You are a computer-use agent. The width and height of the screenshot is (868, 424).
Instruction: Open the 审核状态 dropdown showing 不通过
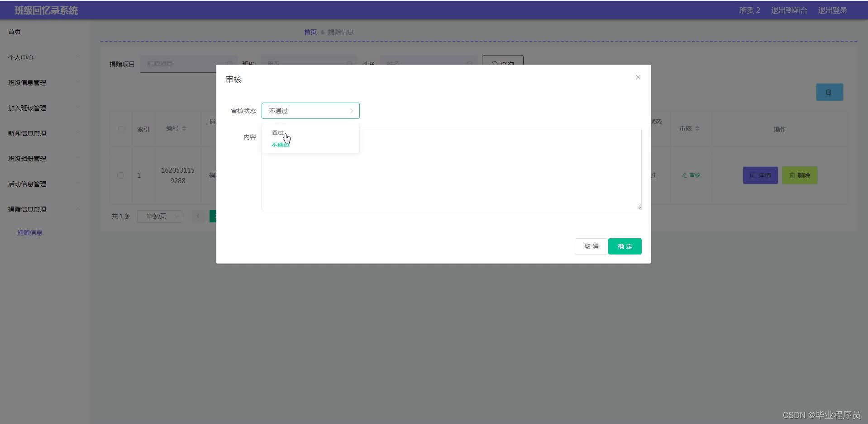[310, 111]
